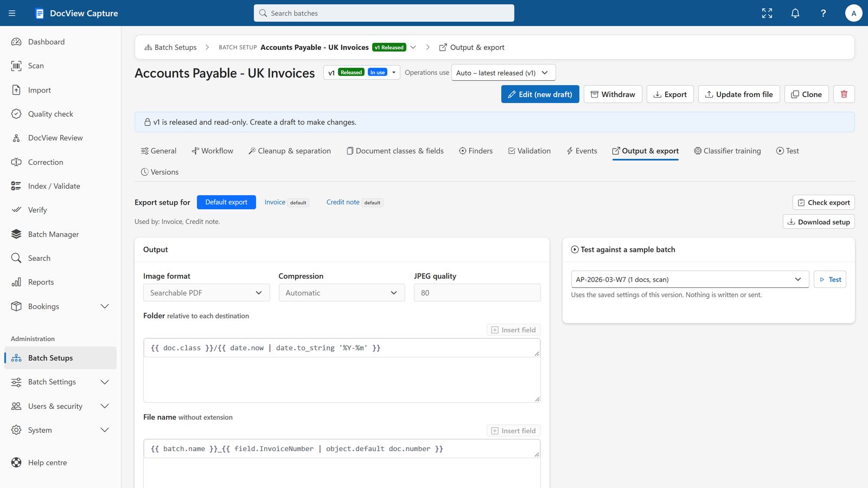Select Credit note export setup
868x488 pixels.
coord(355,202)
